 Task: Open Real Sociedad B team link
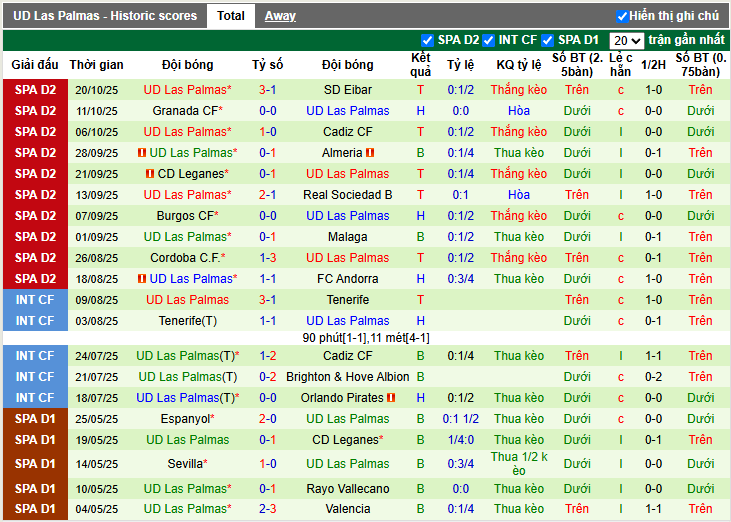(348, 195)
